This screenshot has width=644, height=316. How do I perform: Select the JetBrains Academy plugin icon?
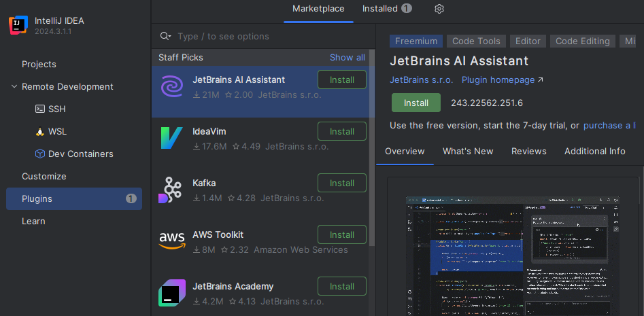pyautogui.click(x=171, y=293)
